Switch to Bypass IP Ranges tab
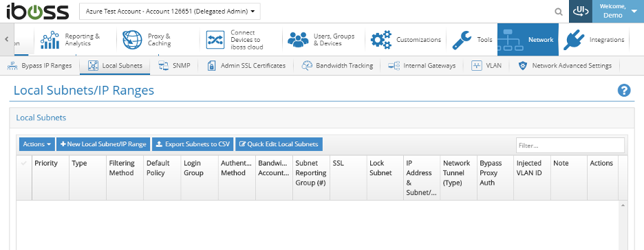 tap(40, 65)
